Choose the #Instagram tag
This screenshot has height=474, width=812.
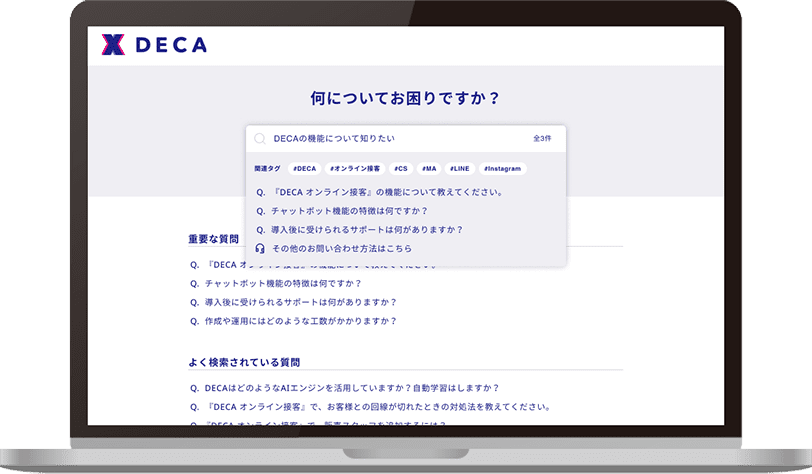tap(502, 169)
